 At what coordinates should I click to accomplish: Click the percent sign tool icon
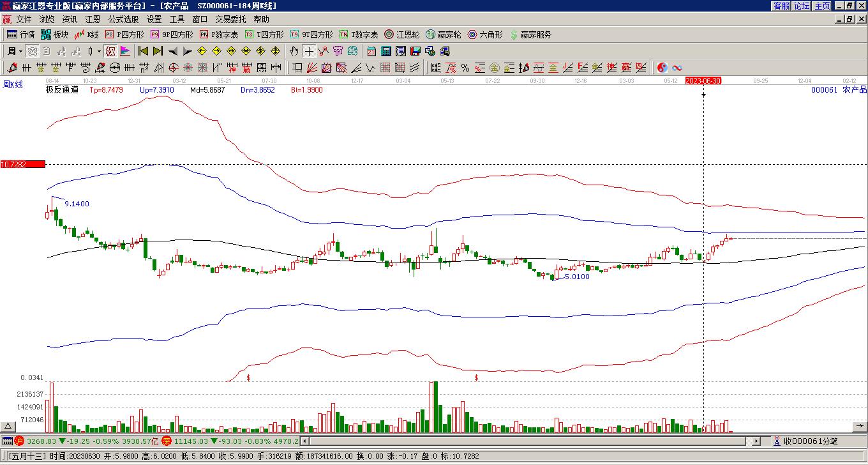point(465,68)
